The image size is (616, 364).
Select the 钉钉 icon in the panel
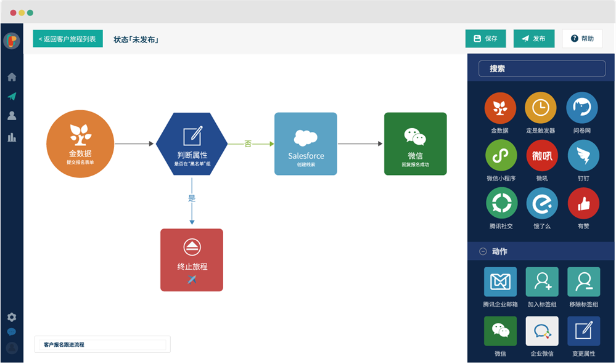(x=583, y=156)
